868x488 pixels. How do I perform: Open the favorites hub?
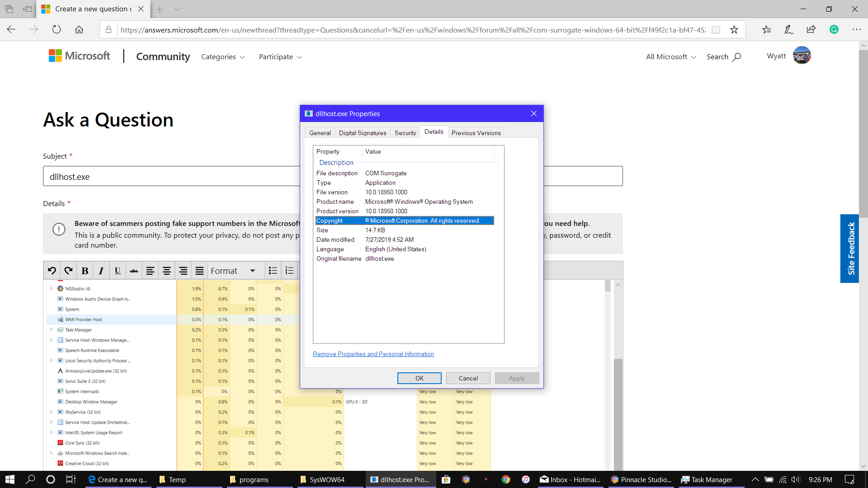766,30
